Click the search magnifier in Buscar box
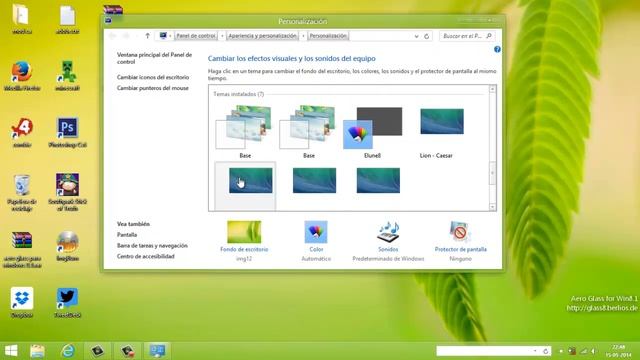The height and width of the screenshot is (360, 640). (x=489, y=36)
